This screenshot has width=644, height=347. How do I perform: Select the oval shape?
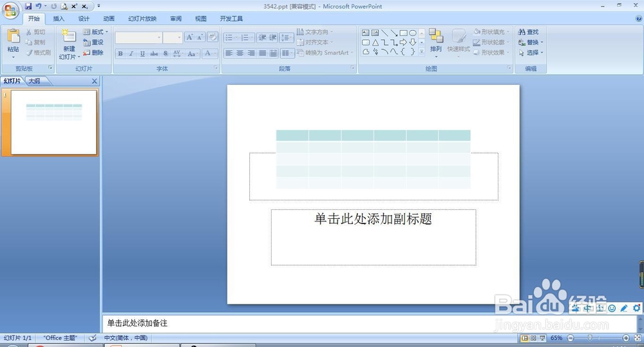(x=413, y=33)
